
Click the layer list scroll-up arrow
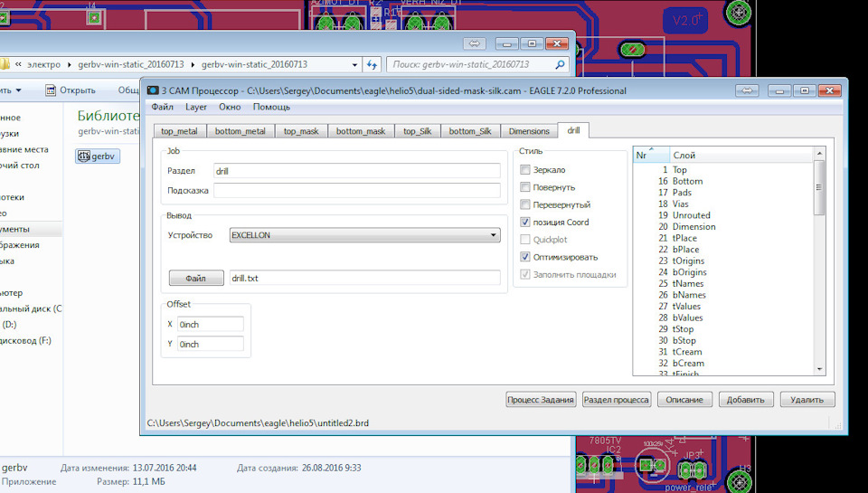[819, 166]
